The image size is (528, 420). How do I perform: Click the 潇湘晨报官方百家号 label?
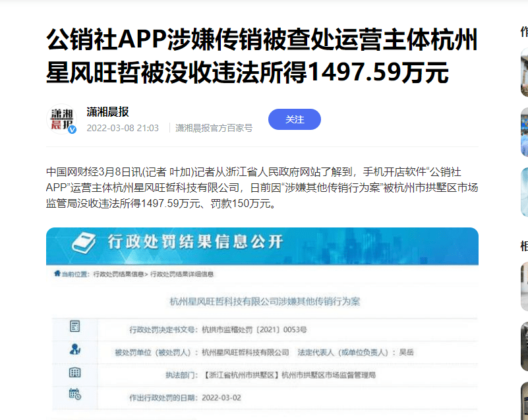pos(214,128)
